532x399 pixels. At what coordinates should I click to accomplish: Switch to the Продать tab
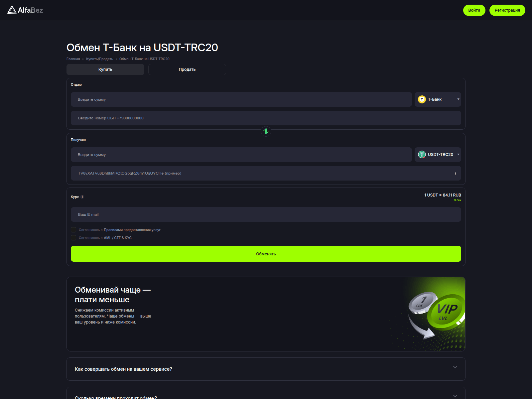(x=187, y=69)
